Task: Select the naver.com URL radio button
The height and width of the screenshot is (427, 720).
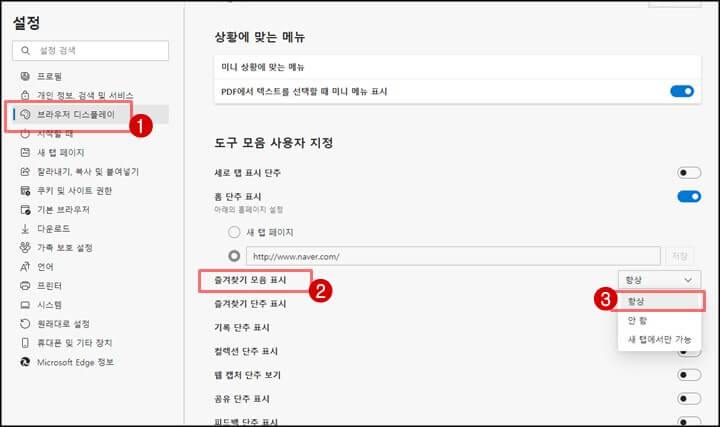Action: tap(234, 256)
